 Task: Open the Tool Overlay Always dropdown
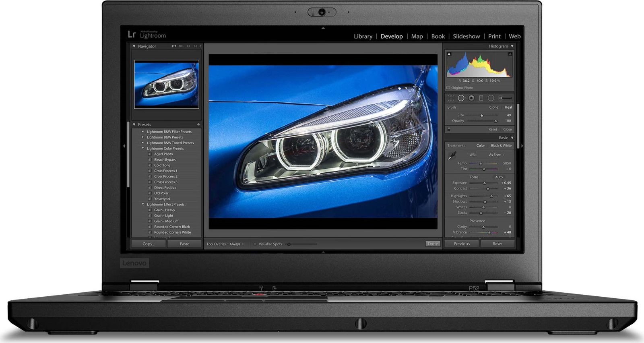(237, 244)
